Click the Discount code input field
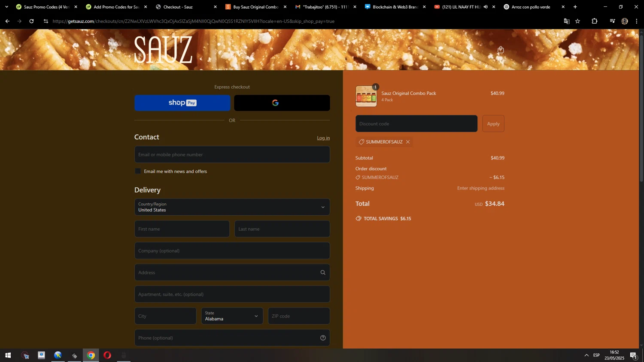The width and height of the screenshot is (644, 362). [x=416, y=124]
